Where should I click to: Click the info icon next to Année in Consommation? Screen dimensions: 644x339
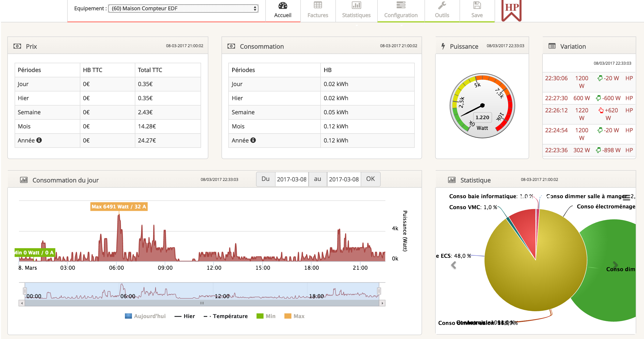253,140
